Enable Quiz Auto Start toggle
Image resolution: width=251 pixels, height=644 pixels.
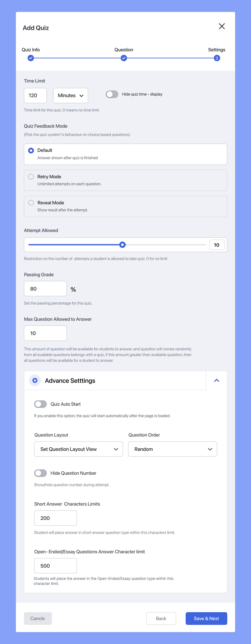click(41, 404)
